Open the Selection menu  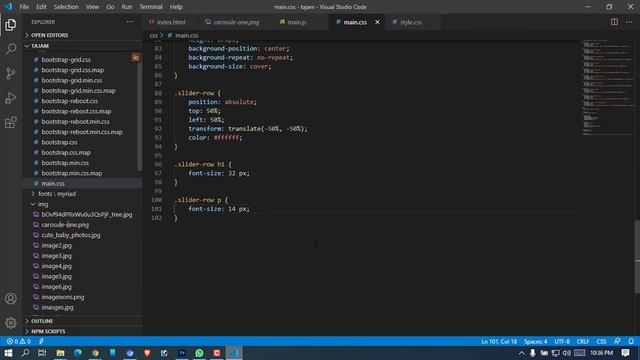point(66,7)
